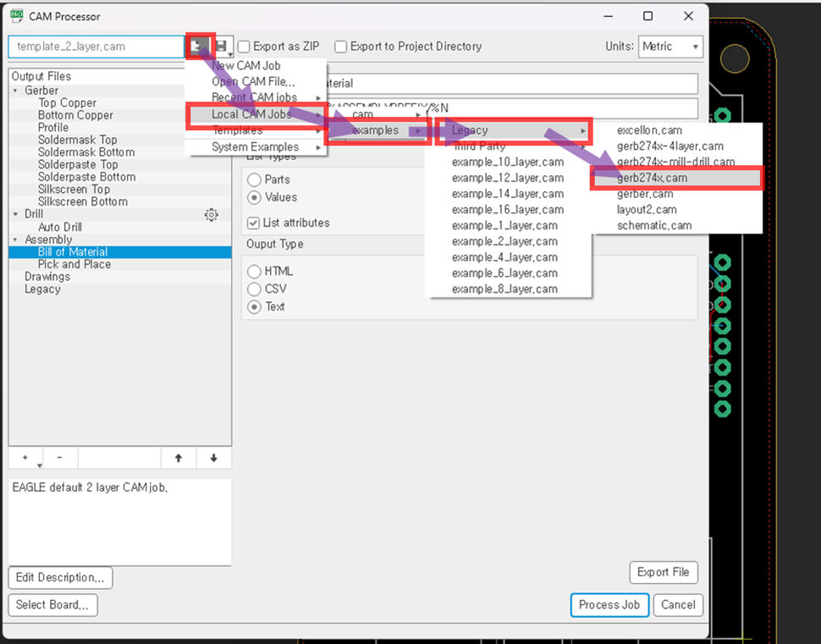Open the Units Metric dropdown
The height and width of the screenshot is (644, 821).
click(x=670, y=47)
